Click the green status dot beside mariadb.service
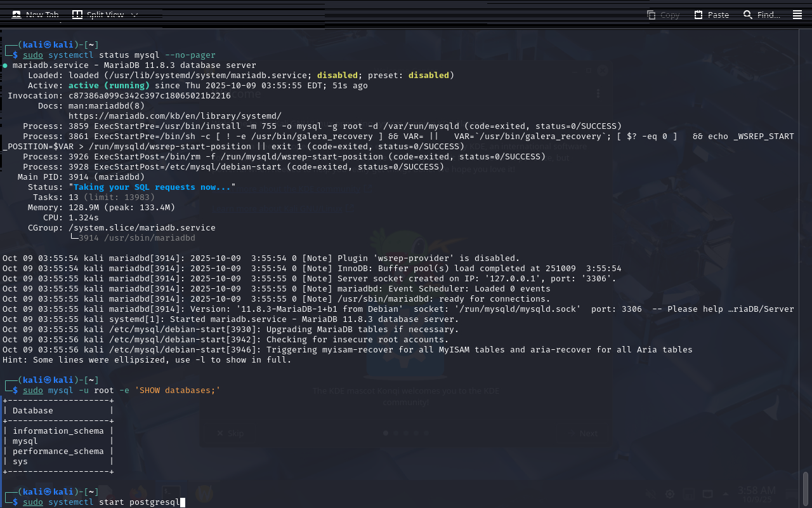This screenshot has height=508, width=812. pyautogui.click(x=5, y=65)
